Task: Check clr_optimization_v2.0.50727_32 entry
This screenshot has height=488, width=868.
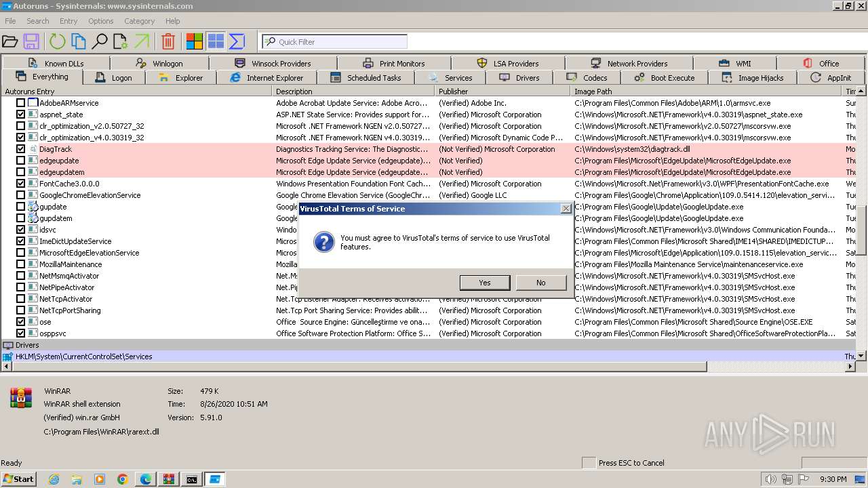Action: coord(20,126)
